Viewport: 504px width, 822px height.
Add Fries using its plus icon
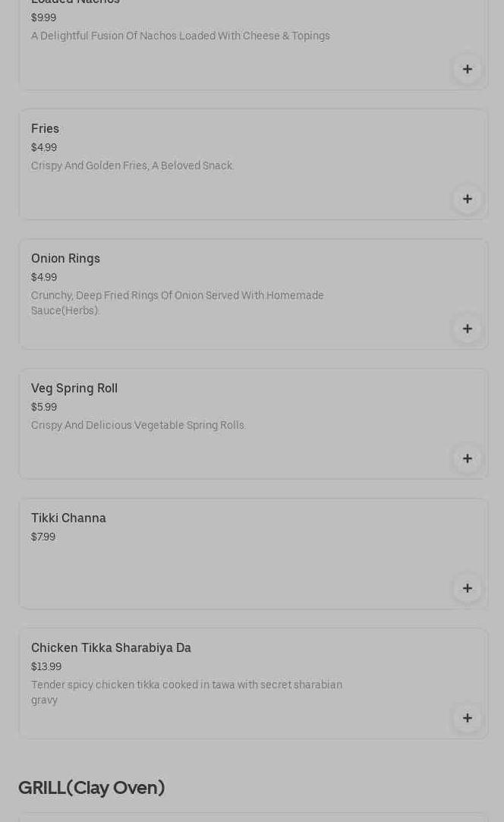pyautogui.click(x=467, y=199)
